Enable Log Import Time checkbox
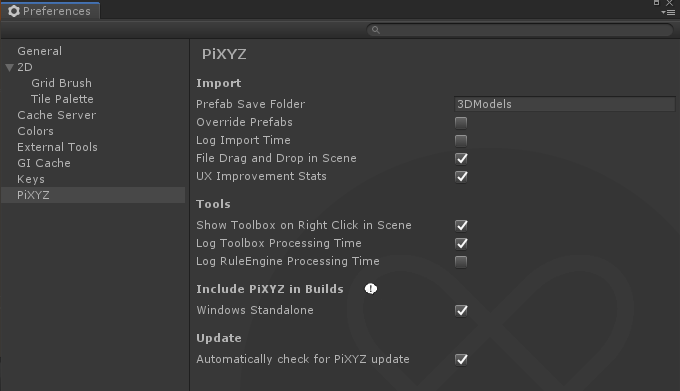The height and width of the screenshot is (391, 680). point(461,141)
